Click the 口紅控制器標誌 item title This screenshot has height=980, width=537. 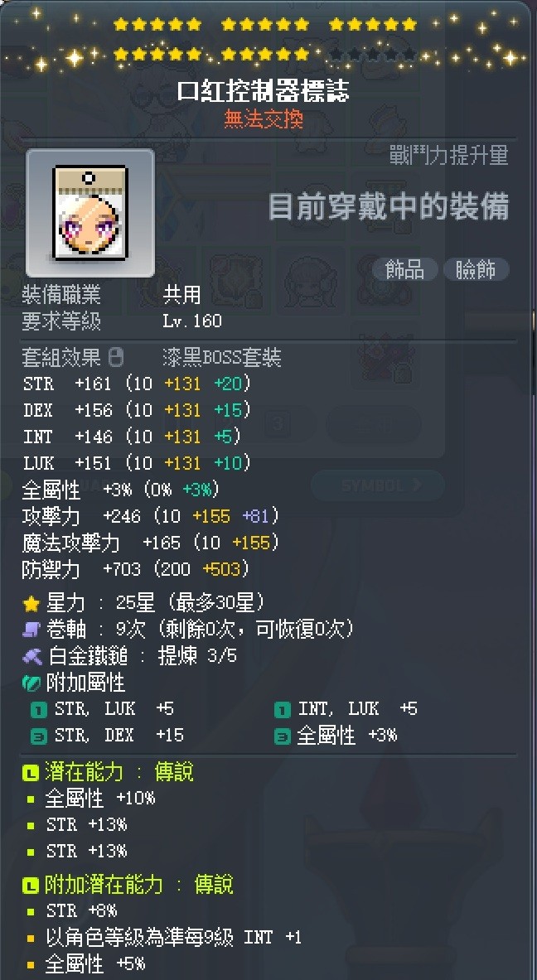(x=263, y=91)
